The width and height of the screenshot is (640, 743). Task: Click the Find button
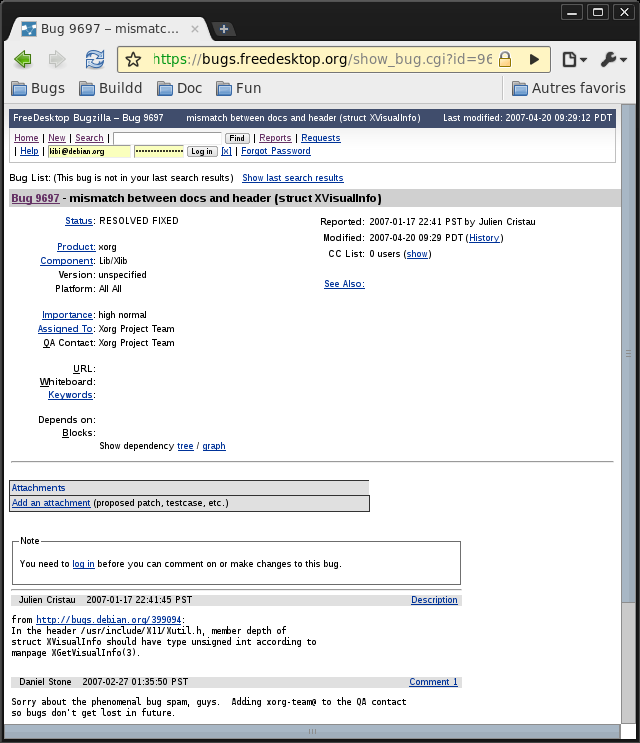(x=237, y=138)
